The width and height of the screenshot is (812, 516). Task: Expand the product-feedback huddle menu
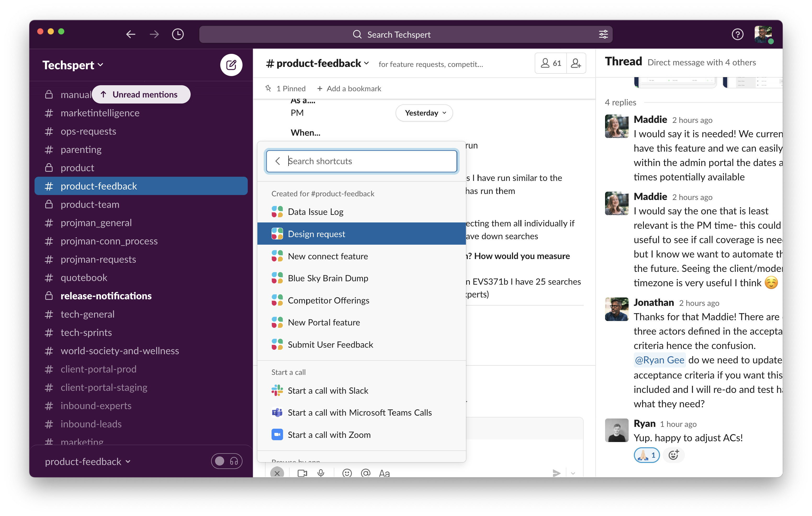tap(88, 461)
